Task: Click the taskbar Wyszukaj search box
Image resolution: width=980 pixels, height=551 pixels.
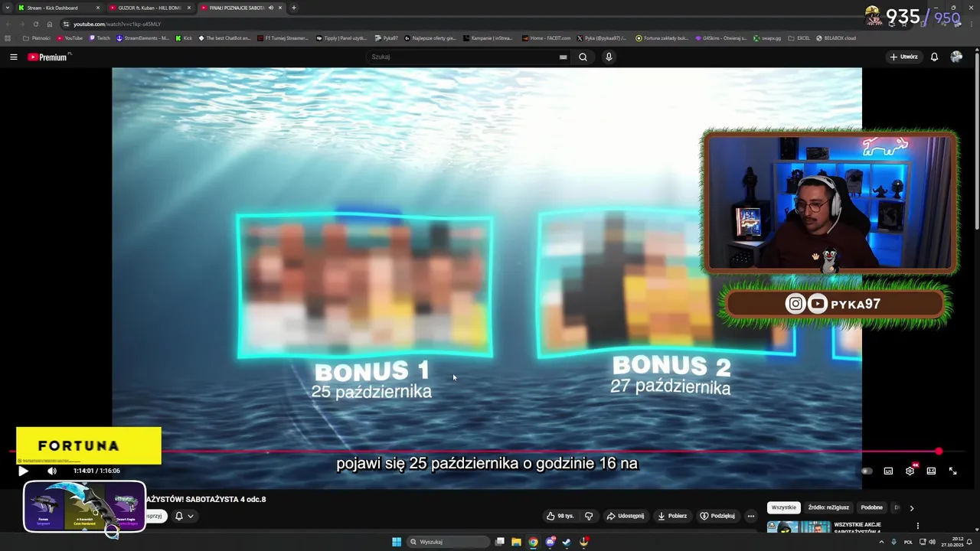Action: (x=448, y=542)
